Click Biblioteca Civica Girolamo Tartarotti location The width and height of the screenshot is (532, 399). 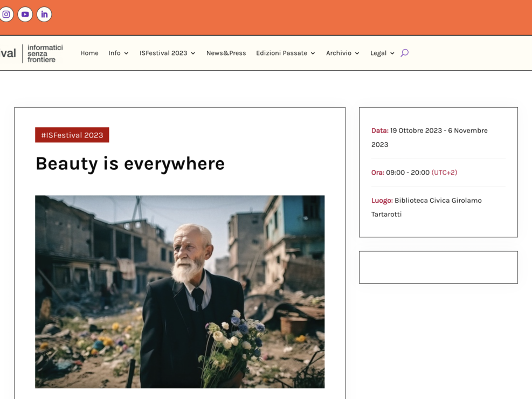[x=426, y=207]
